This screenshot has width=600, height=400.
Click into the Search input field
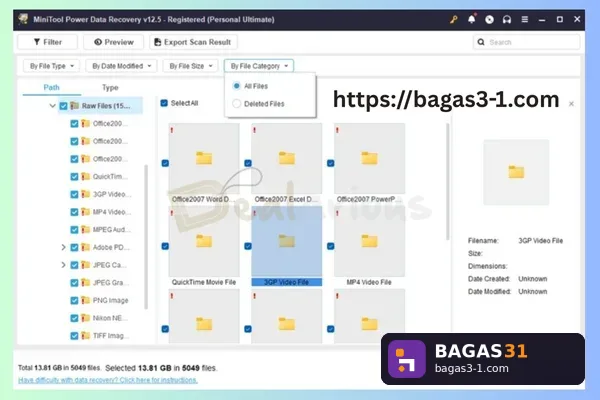pyautogui.click(x=527, y=42)
